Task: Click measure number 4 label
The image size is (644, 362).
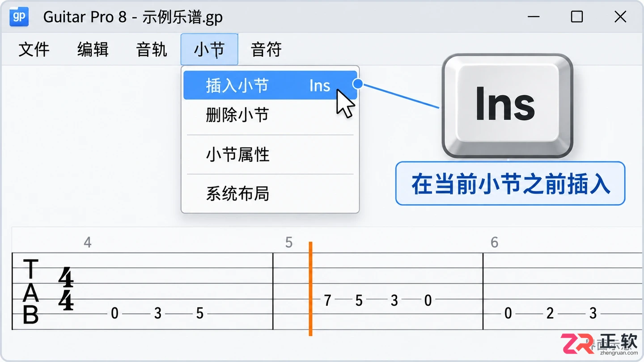Action: pyautogui.click(x=88, y=243)
